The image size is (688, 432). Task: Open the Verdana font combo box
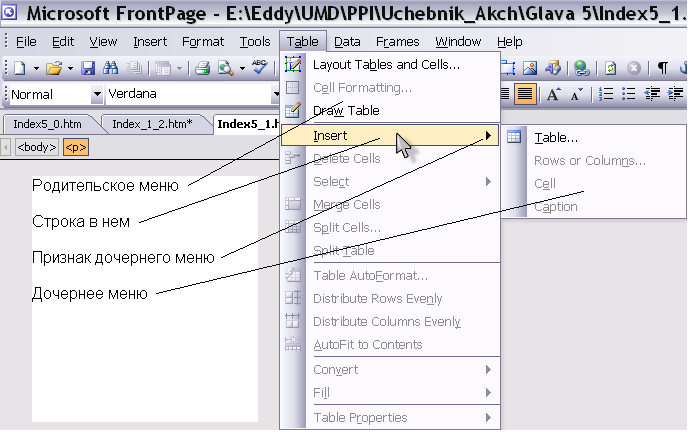193,94
